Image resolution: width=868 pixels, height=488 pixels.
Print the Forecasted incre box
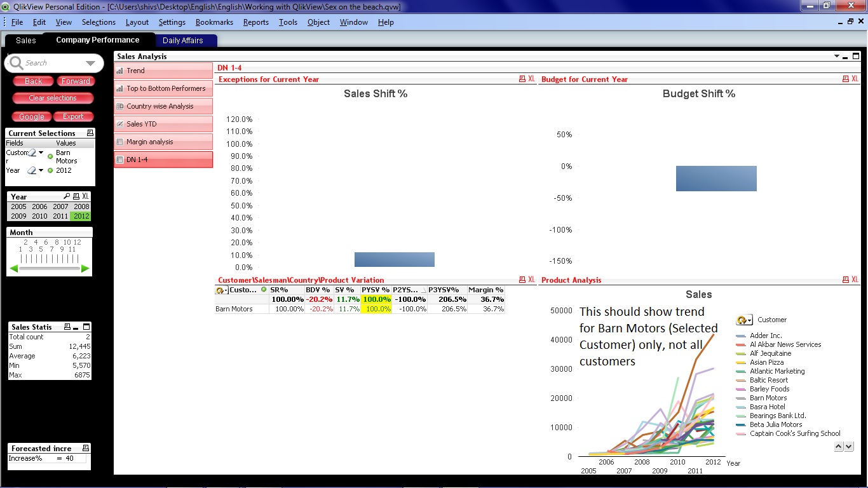pos(86,448)
